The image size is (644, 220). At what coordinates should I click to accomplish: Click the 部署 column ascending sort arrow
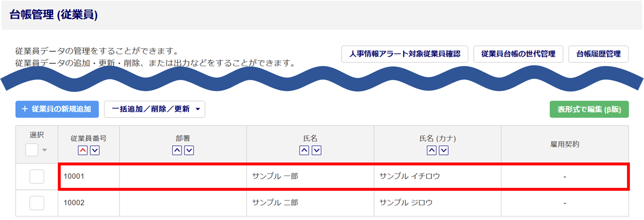tap(177, 150)
